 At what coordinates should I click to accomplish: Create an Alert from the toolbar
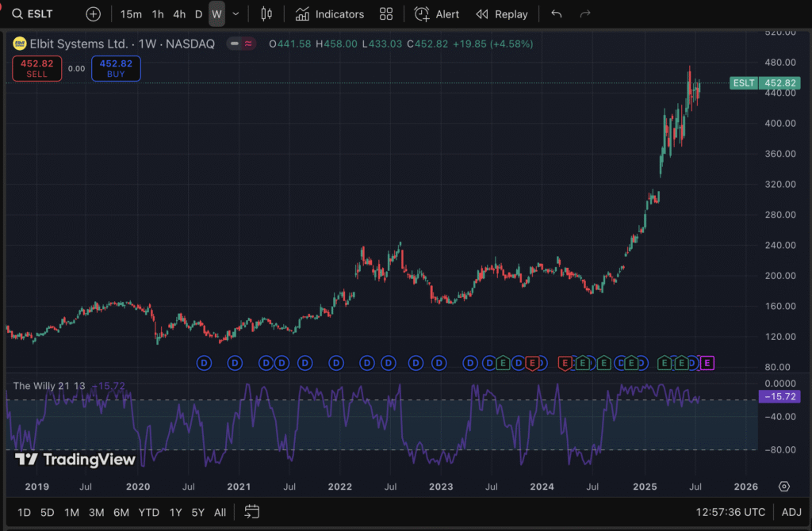pos(437,14)
